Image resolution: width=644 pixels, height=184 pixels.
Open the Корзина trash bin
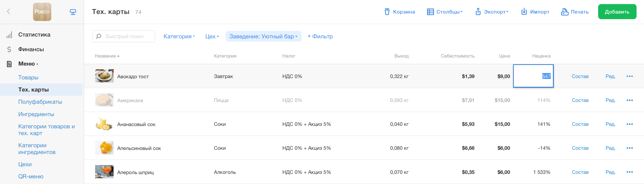pos(387,12)
